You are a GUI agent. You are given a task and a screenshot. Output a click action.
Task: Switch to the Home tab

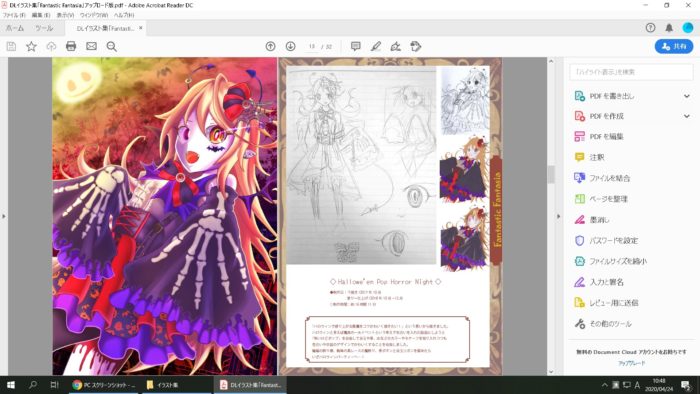(15, 28)
